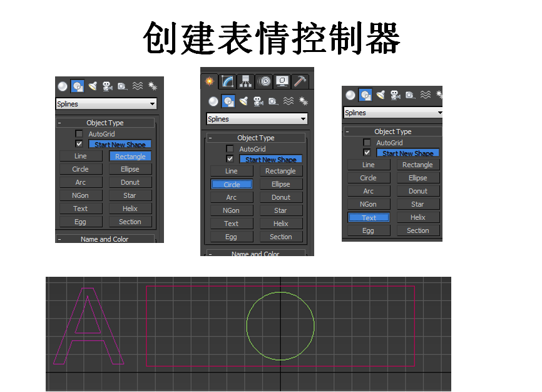Switch to the Modify panel
This screenshot has height=392, width=542.
[x=227, y=82]
